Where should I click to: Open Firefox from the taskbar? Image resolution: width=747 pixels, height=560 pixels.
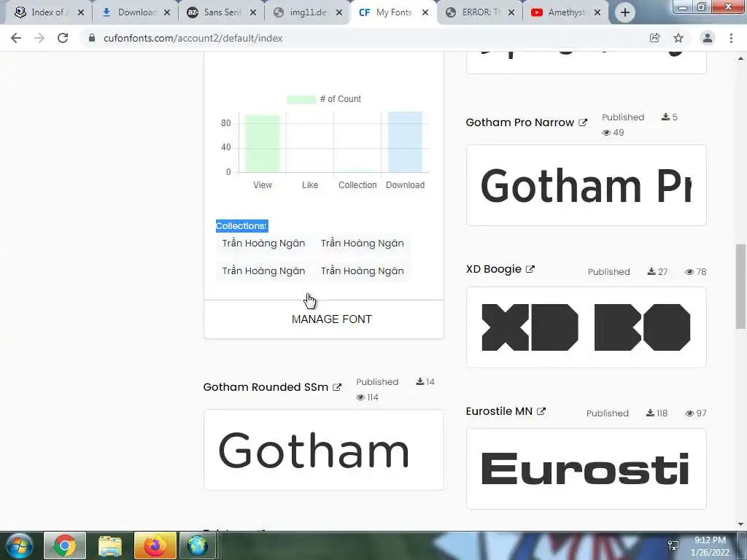pos(155,545)
